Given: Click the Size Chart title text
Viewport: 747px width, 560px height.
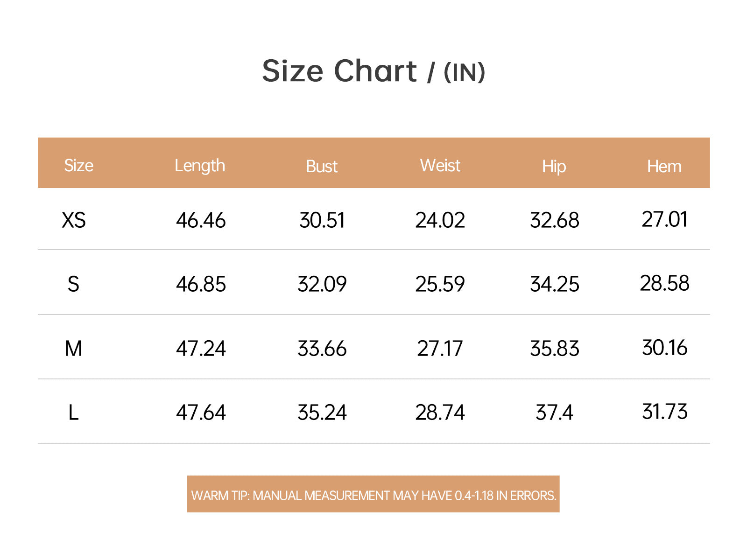Looking at the screenshot, I should pyautogui.click(x=373, y=71).
